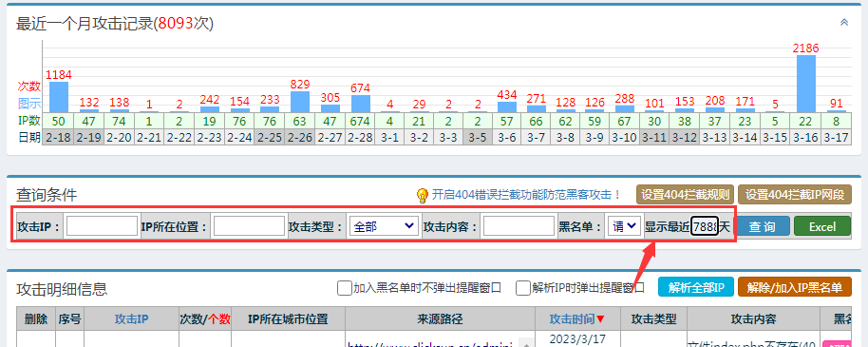
Task: Click the 攻击IP column header
Action: tap(131, 319)
